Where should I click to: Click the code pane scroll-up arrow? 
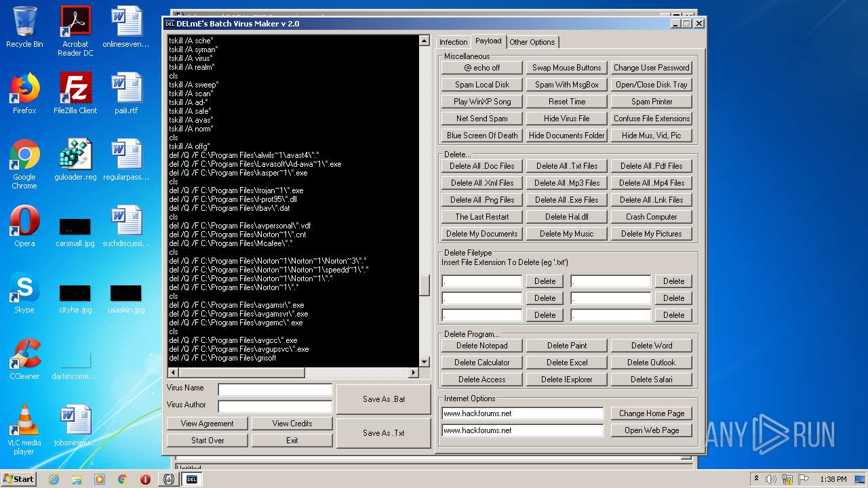point(425,41)
